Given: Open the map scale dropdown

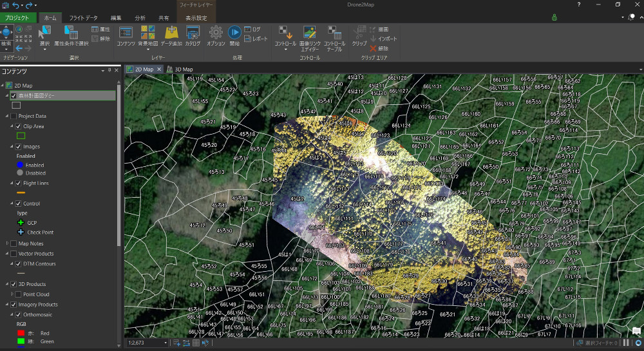Looking at the screenshot, I should point(167,343).
